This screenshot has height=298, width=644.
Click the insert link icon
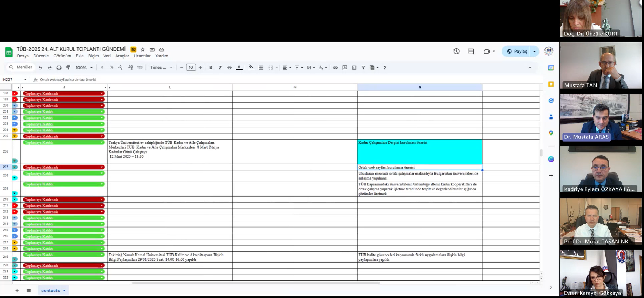tap(335, 68)
